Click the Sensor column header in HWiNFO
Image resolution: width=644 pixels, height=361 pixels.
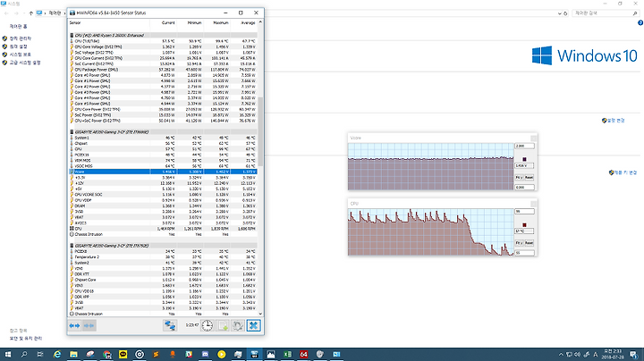pos(109,23)
